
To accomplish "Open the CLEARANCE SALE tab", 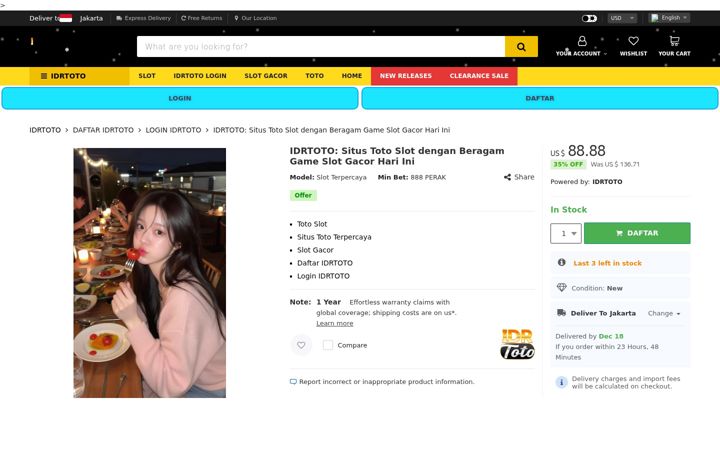I will 479,76.
